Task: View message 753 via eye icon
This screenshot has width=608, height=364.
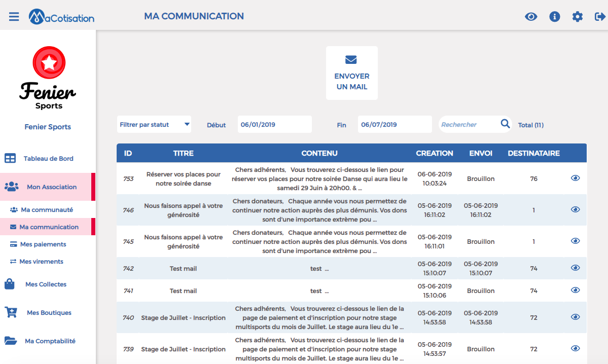Action: pyautogui.click(x=575, y=178)
